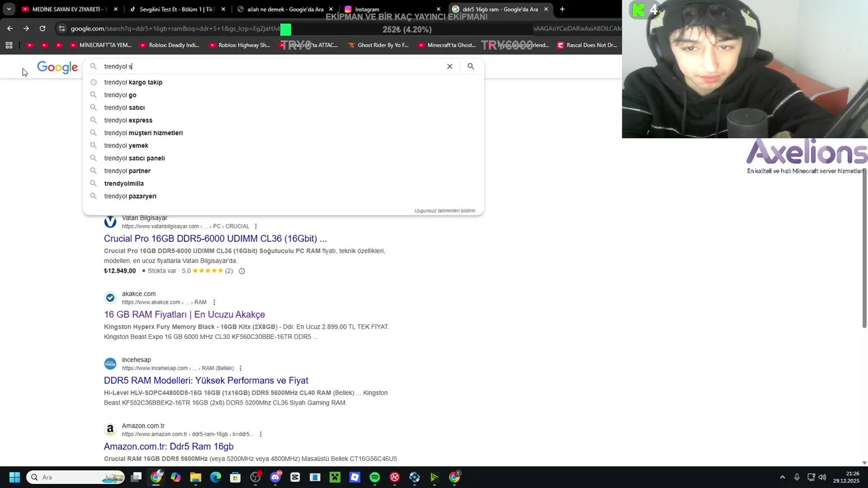Open Ghost Rider By Yo F... bookmark
868x488 pixels.
point(378,45)
